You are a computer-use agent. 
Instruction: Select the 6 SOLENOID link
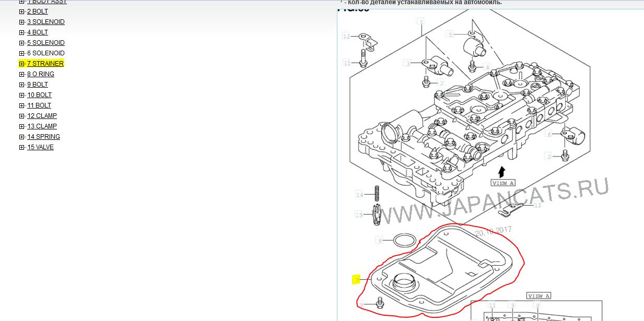[x=45, y=53]
